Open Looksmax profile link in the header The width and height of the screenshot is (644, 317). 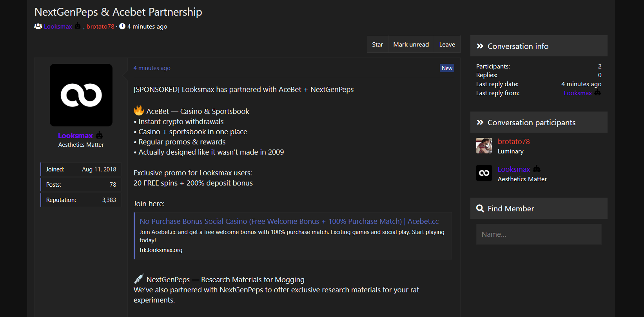(58, 27)
